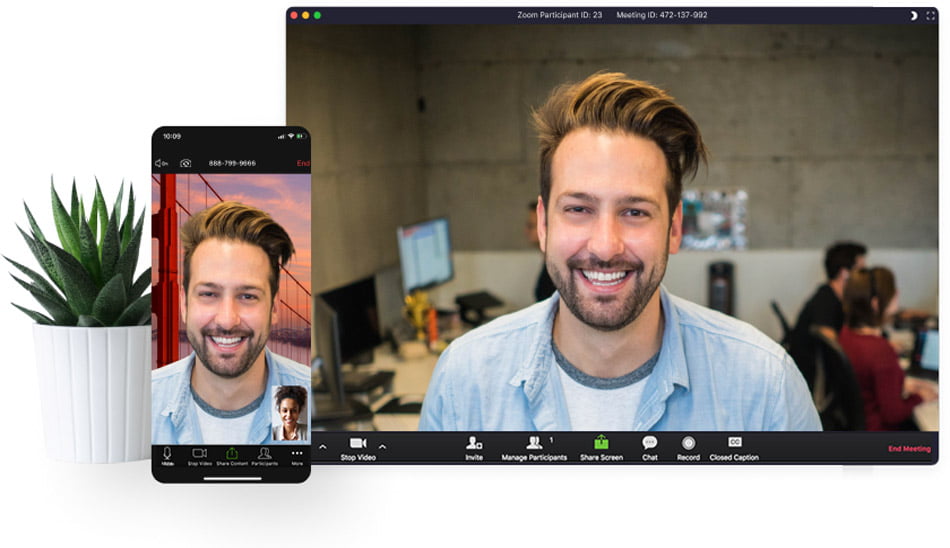Image resolution: width=950 pixels, height=548 pixels.
Task: Click the crescent icon in the desktop title bar
Action: point(914,16)
